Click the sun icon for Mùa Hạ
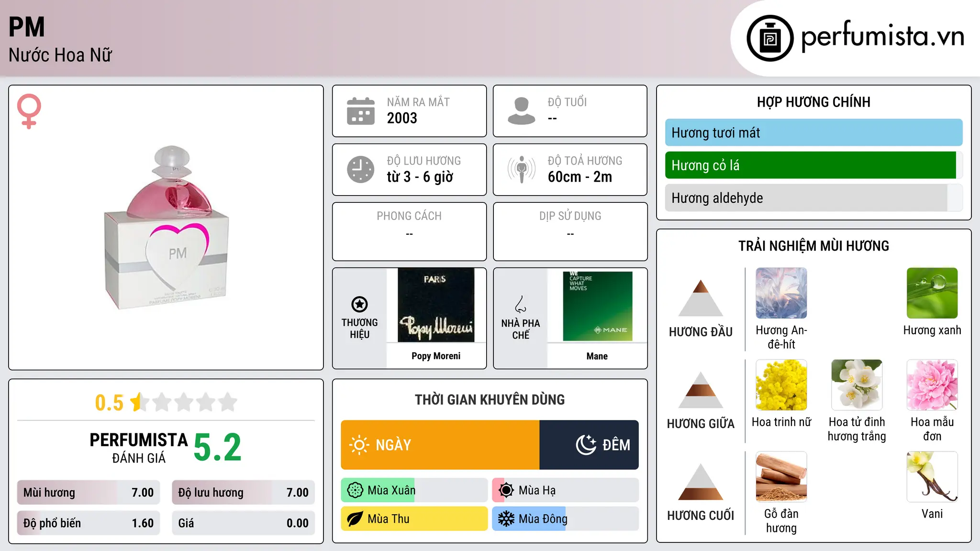Viewport: 980px width, 551px height. pos(506,490)
